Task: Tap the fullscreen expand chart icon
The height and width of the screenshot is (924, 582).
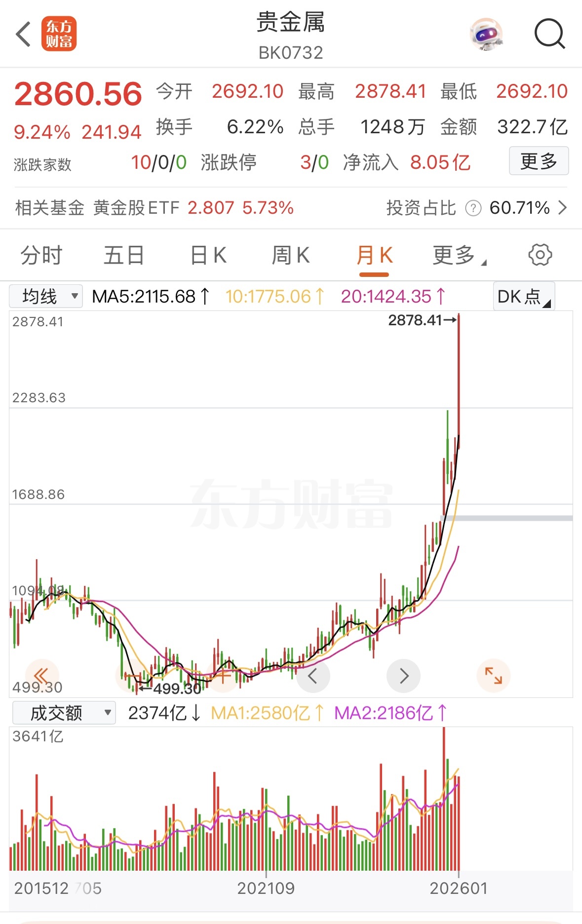Action: point(493,675)
